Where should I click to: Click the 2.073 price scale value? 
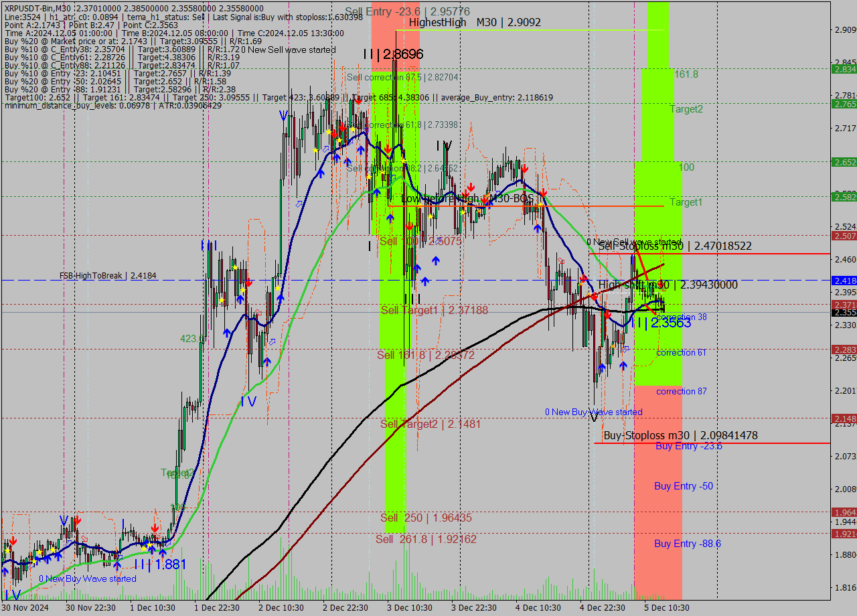[x=845, y=456]
